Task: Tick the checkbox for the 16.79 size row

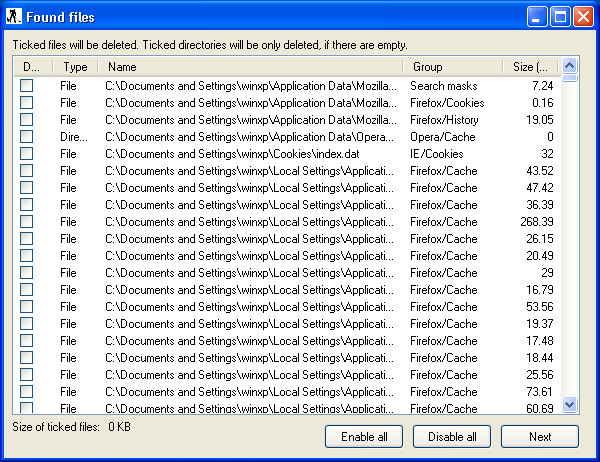Action: (27, 290)
